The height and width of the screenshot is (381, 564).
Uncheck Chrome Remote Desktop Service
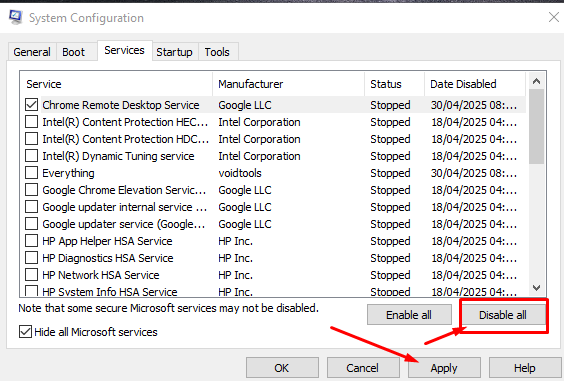coord(31,105)
